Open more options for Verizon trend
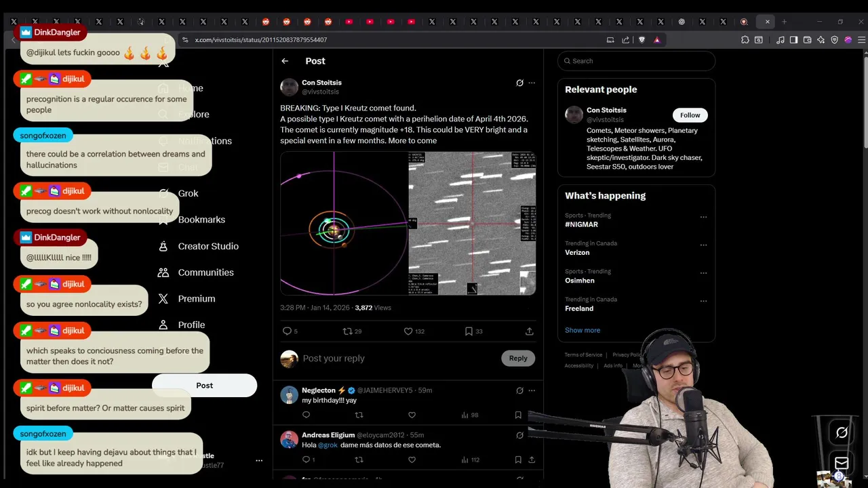Image resolution: width=868 pixels, height=488 pixels. (x=703, y=245)
